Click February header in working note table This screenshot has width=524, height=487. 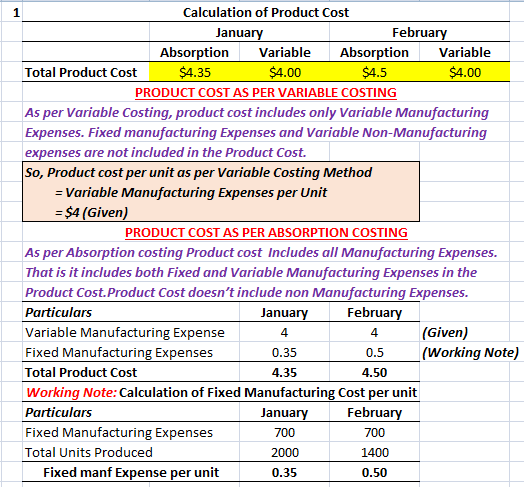tap(374, 412)
